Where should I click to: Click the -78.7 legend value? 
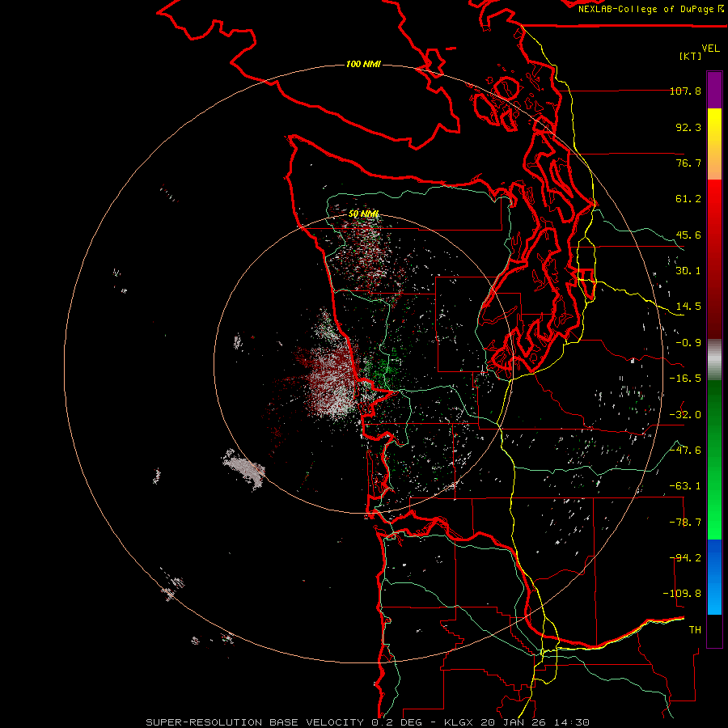685,523
